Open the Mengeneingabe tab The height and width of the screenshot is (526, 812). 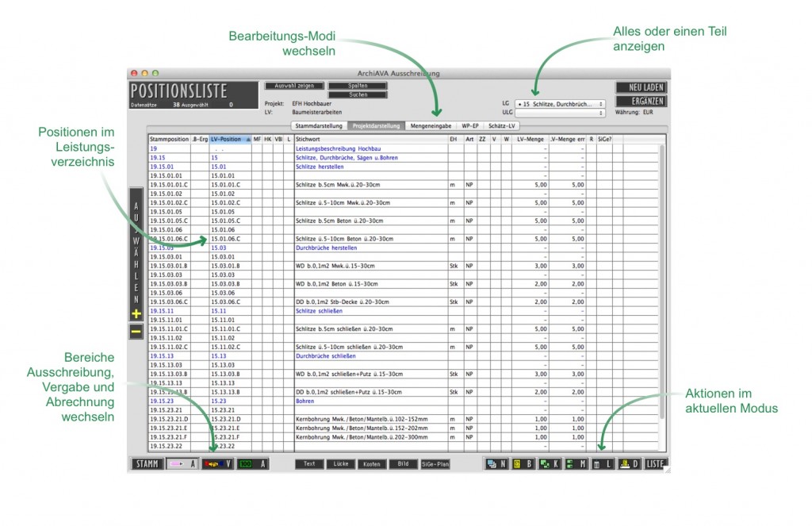pos(431,126)
